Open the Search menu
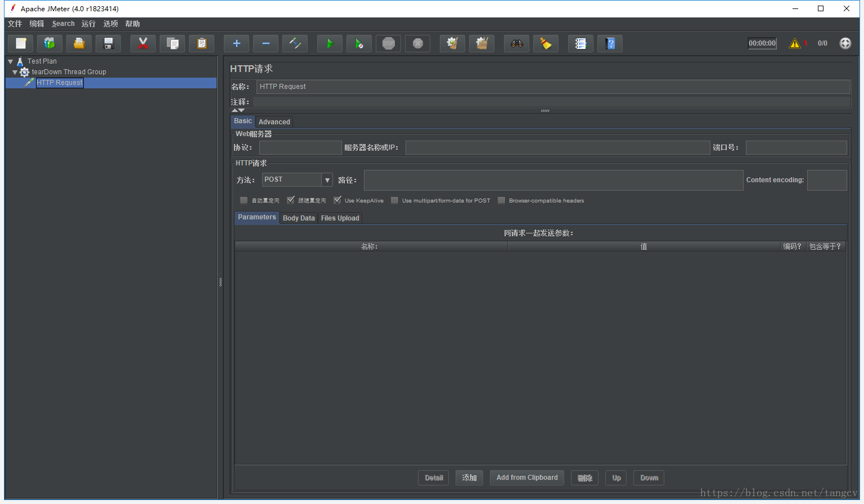The height and width of the screenshot is (504, 864). point(63,24)
